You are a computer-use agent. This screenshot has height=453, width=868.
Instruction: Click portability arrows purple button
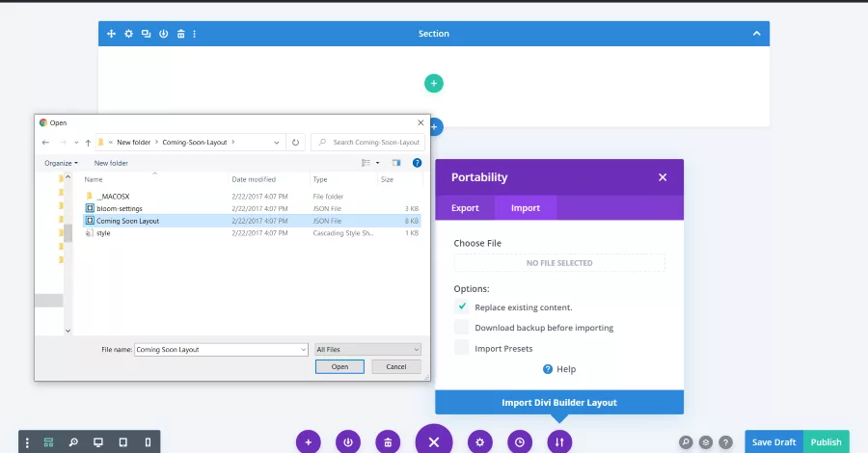pos(559,442)
